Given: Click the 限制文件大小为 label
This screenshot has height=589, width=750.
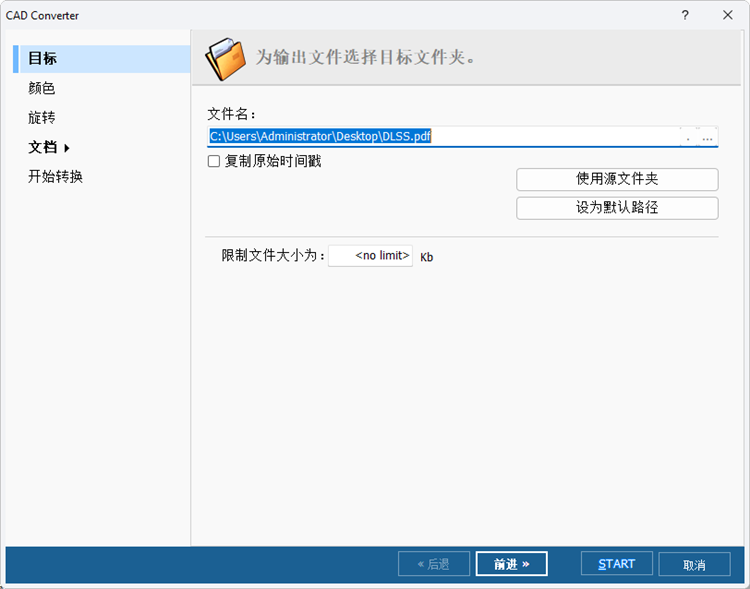Looking at the screenshot, I should 273,256.
